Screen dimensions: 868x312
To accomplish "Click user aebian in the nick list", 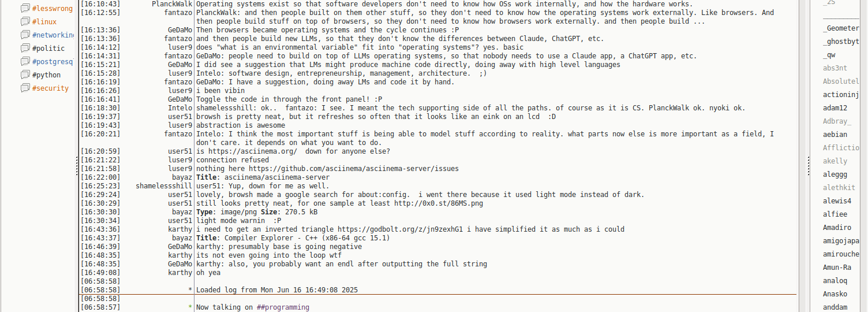I will click(835, 135).
